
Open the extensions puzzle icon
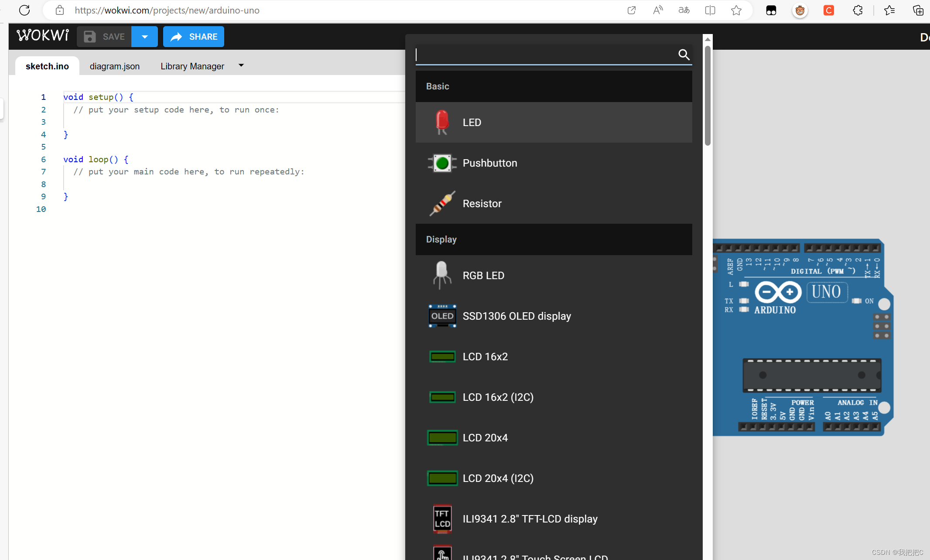click(858, 10)
